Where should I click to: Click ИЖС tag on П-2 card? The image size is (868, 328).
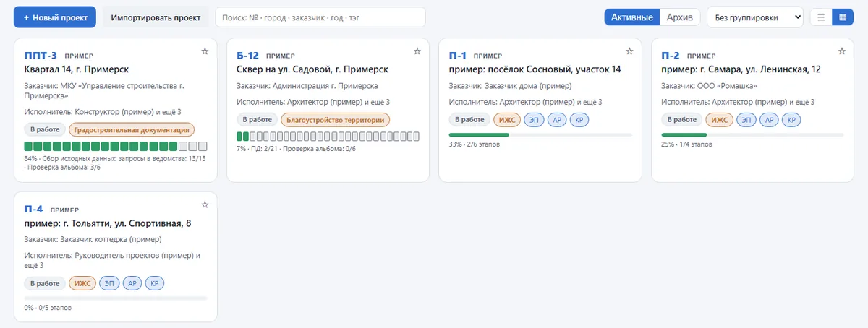(720, 120)
